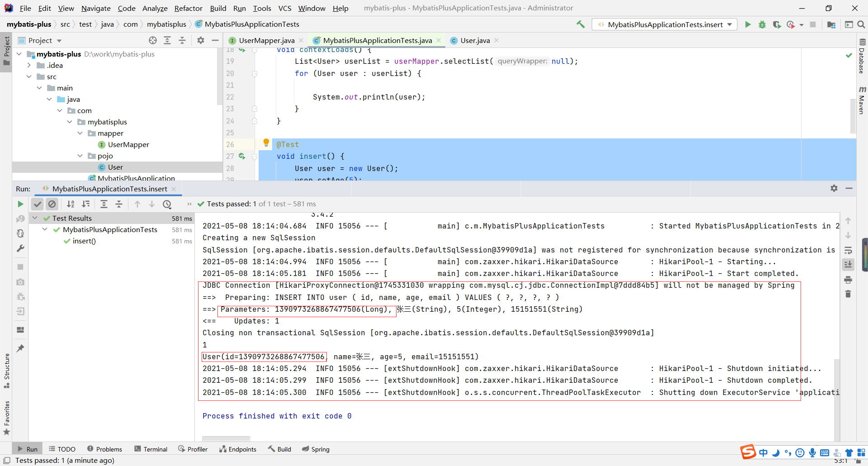Clear console with trash icon
868x466 pixels.
click(x=848, y=294)
